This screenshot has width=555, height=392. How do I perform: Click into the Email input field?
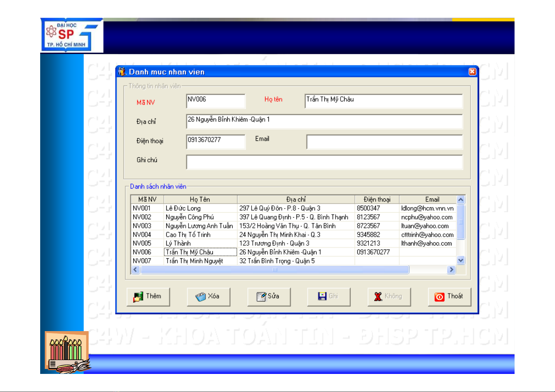click(x=384, y=142)
